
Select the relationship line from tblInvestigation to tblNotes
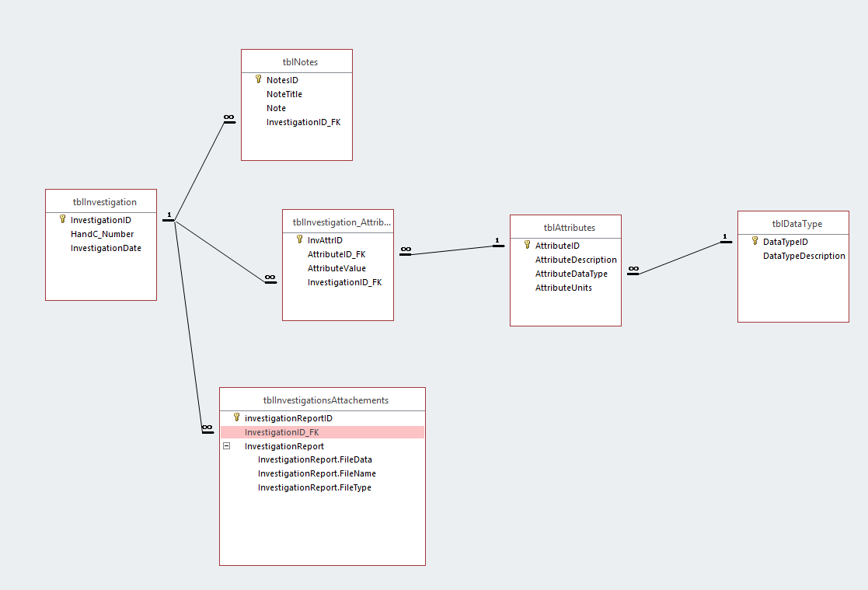pos(199,171)
